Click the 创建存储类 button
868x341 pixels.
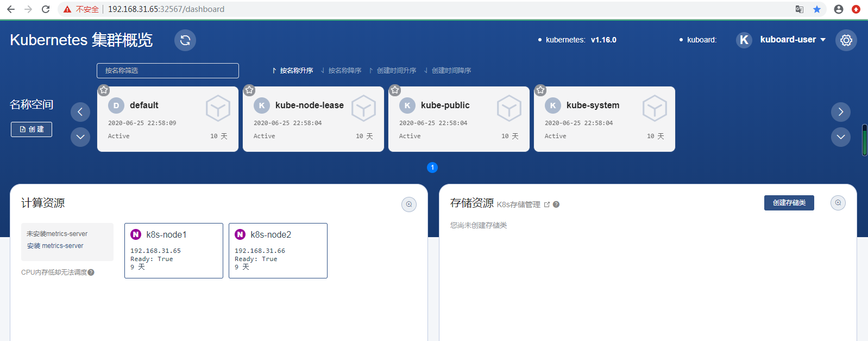(789, 203)
